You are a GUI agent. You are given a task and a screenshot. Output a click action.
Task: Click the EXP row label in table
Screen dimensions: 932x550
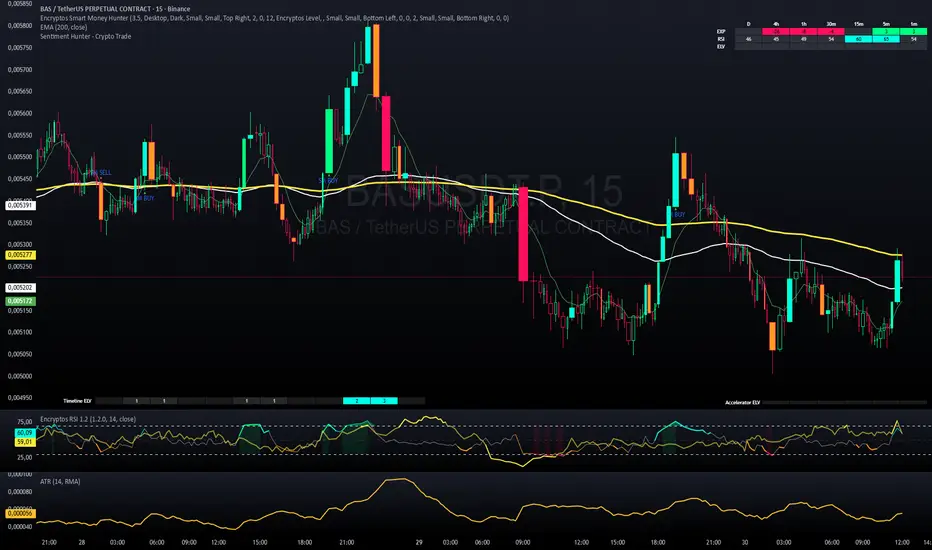click(x=721, y=32)
